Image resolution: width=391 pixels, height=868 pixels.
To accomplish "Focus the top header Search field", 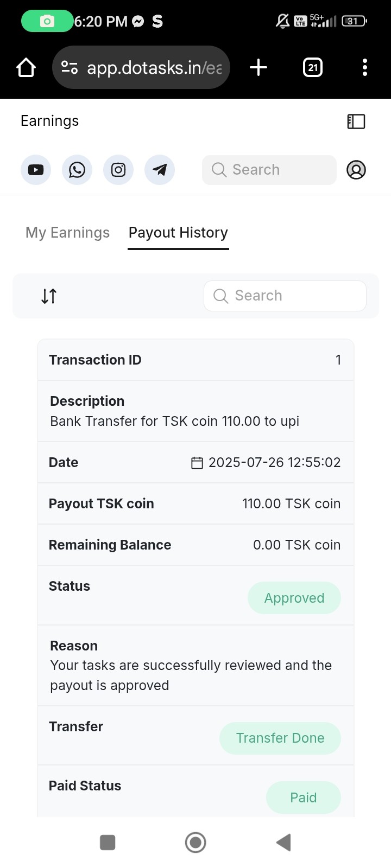I will tap(269, 170).
